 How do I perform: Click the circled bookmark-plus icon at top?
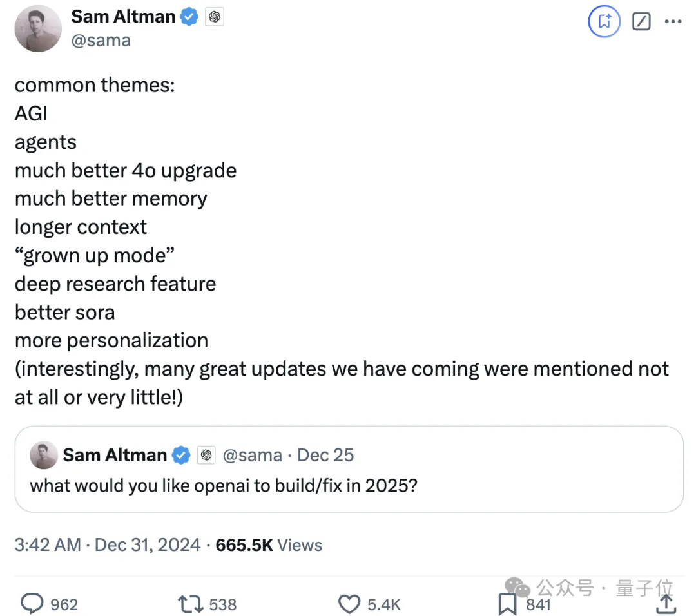tap(604, 22)
